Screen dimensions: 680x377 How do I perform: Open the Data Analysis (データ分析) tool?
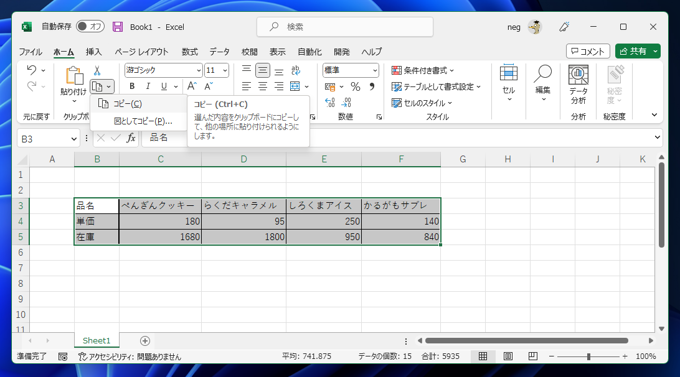tap(578, 85)
